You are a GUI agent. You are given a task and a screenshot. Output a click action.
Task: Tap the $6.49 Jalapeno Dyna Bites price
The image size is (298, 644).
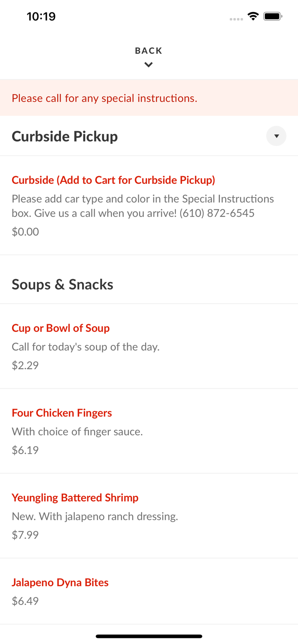pos(25,601)
